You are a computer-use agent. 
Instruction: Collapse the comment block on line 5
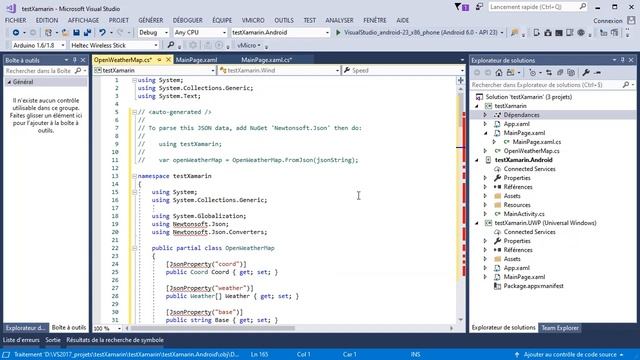click(x=134, y=112)
